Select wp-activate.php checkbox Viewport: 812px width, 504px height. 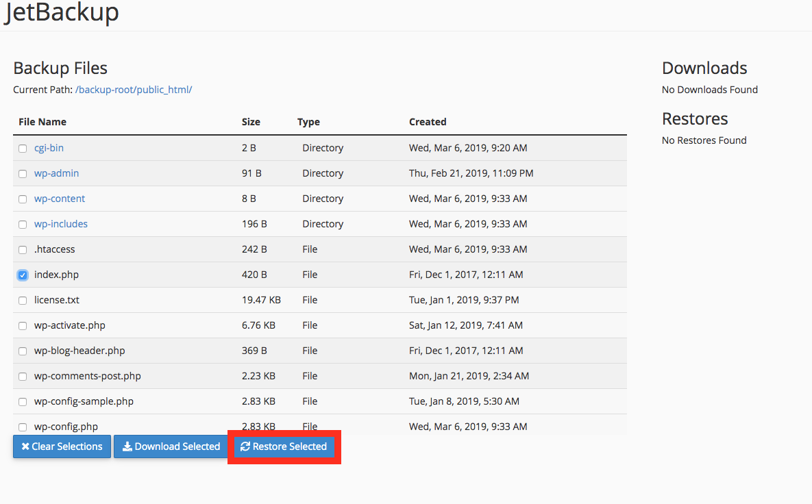click(23, 326)
